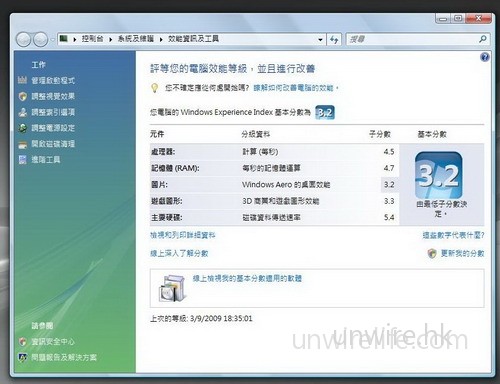Viewport: 500px width, 384px height.
Task: Select the 主要硬碟 row label
Action: pos(167,218)
